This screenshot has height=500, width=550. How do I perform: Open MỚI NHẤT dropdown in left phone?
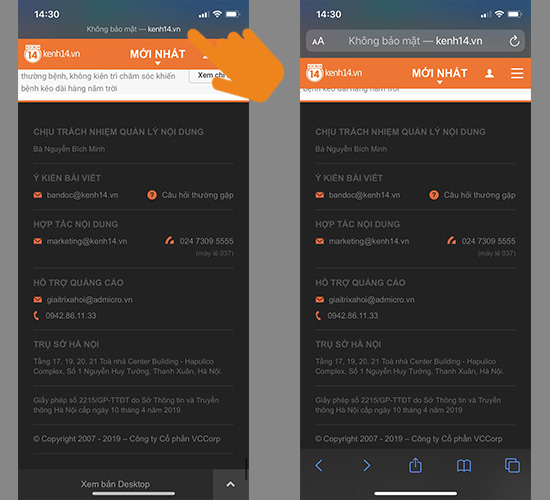pos(157,55)
